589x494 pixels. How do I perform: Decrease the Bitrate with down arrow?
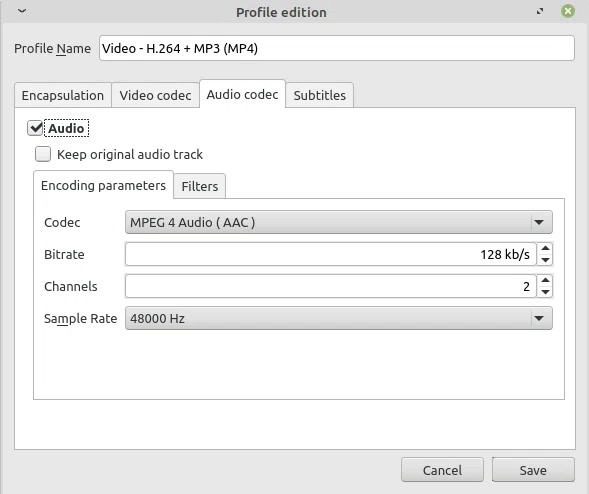545,260
